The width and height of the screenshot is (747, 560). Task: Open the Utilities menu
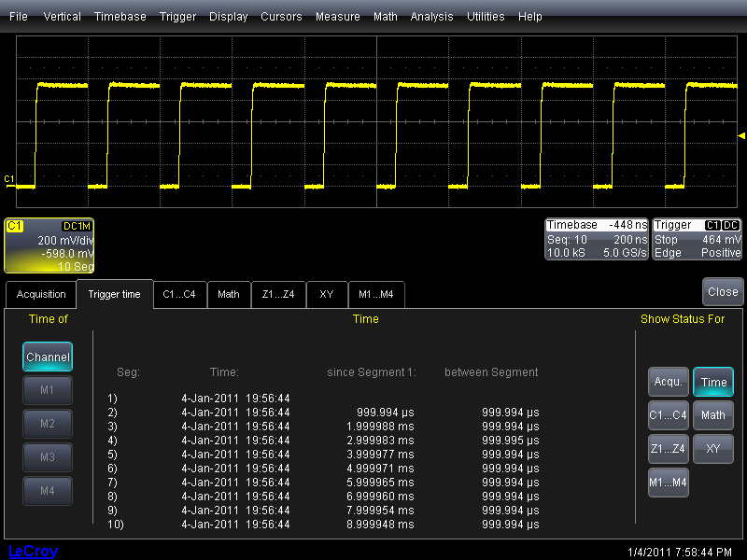[x=486, y=17]
